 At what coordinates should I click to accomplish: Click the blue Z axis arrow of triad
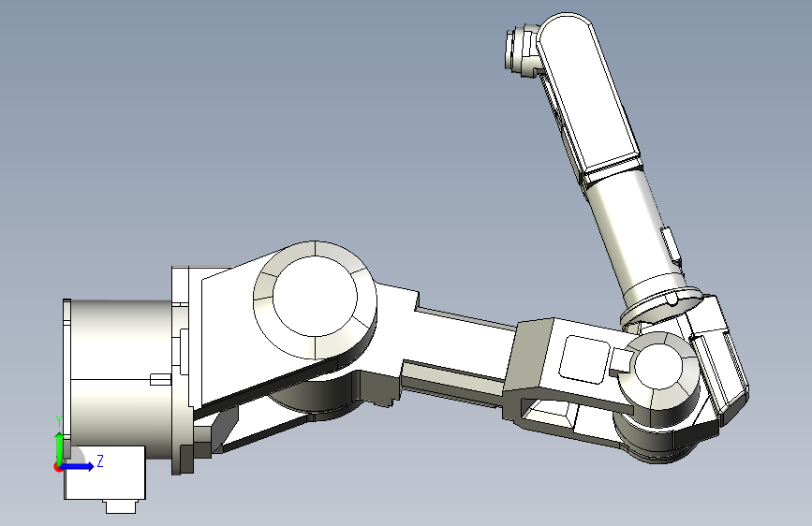pos(77,466)
